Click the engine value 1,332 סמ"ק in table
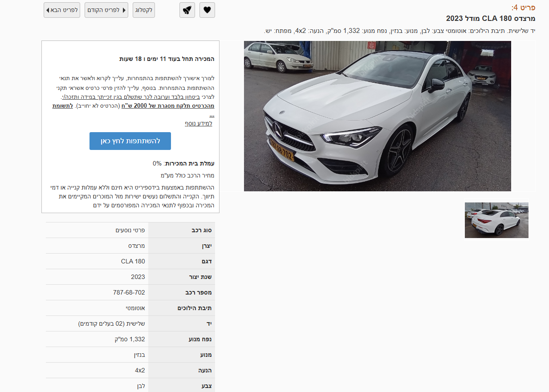Viewport: 549px width, 392px height. pyautogui.click(x=130, y=339)
